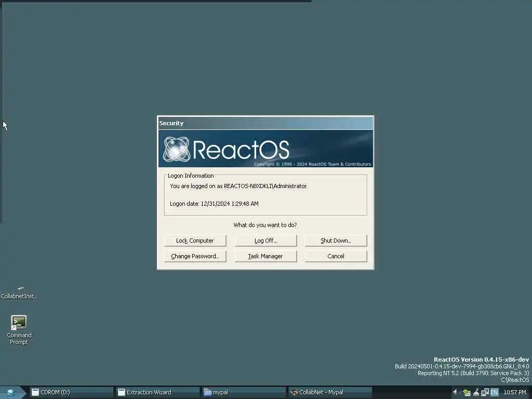Click the safely remove hardware tray icon

pyautogui.click(x=467, y=393)
